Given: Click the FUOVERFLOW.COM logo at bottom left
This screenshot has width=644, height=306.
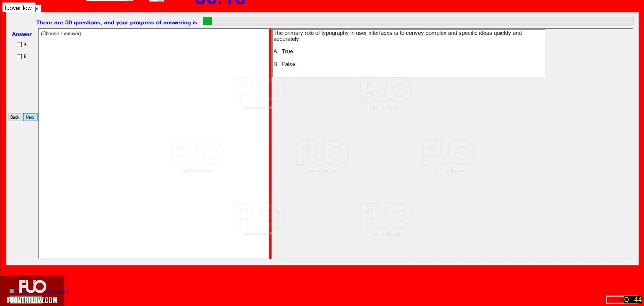Looking at the screenshot, I should (32, 291).
